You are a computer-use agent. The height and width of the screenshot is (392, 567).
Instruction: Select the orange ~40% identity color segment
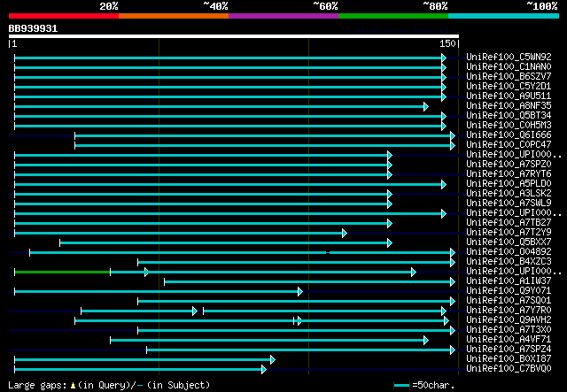click(x=174, y=16)
